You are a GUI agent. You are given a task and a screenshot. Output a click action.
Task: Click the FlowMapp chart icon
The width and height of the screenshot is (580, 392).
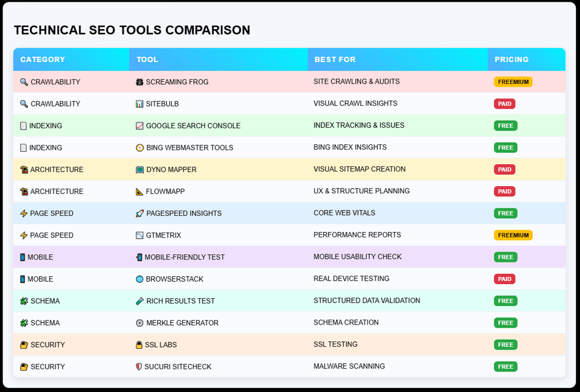point(139,191)
